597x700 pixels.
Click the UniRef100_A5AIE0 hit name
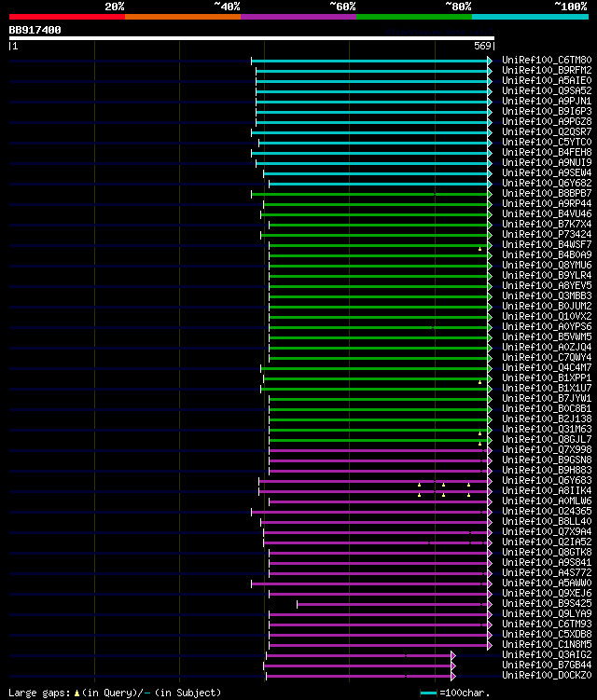pos(547,80)
